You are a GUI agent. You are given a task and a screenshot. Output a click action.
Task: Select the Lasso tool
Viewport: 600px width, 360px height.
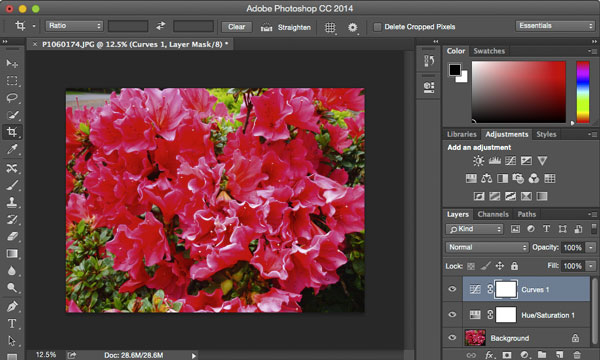pos(12,98)
